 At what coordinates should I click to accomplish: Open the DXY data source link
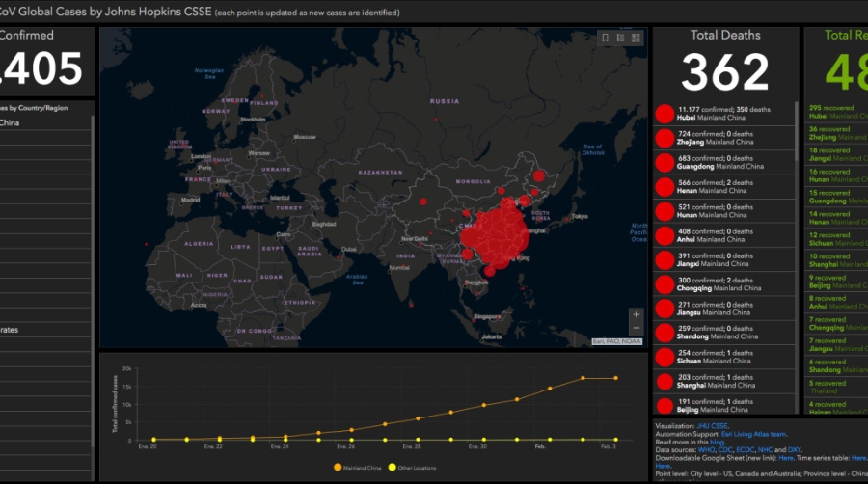pos(794,449)
